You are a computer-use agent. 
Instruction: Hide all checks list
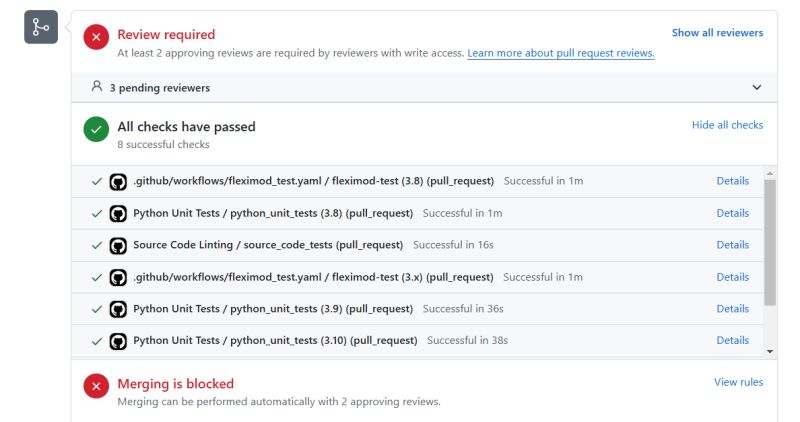click(x=727, y=125)
